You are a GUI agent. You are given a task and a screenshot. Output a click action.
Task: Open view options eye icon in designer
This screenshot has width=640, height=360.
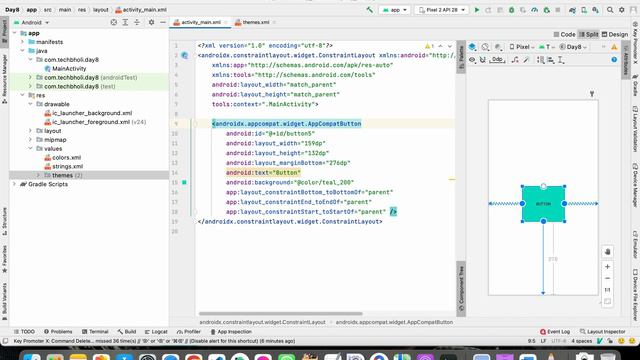tap(472, 60)
